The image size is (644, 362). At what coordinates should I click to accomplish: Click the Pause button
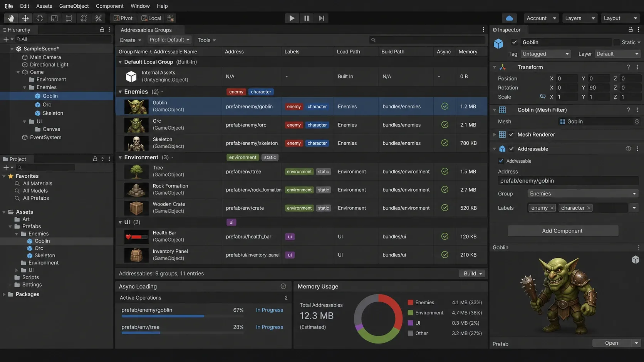click(307, 18)
